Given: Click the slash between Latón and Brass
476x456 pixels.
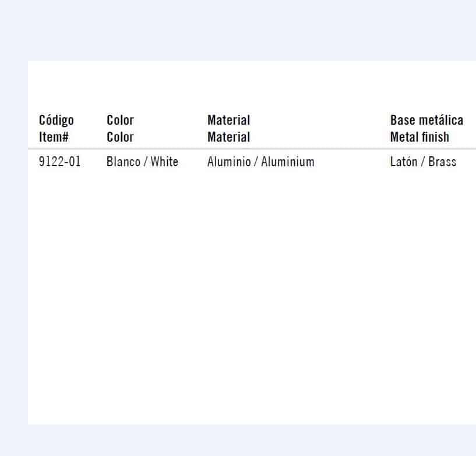Looking at the screenshot, I should [x=422, y=162].
